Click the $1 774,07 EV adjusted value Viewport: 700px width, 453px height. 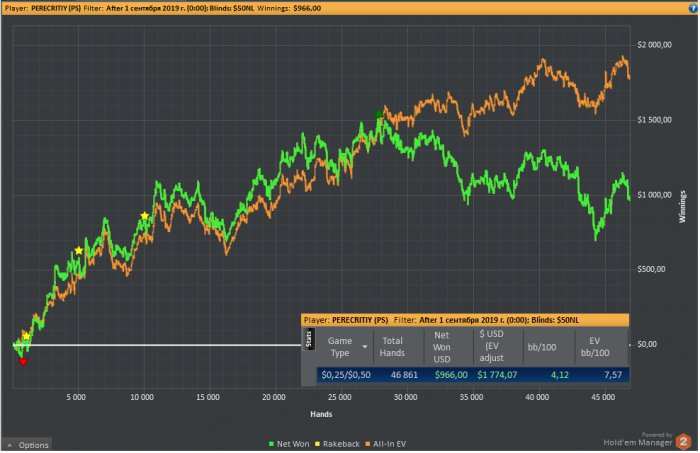pos(497,375)
